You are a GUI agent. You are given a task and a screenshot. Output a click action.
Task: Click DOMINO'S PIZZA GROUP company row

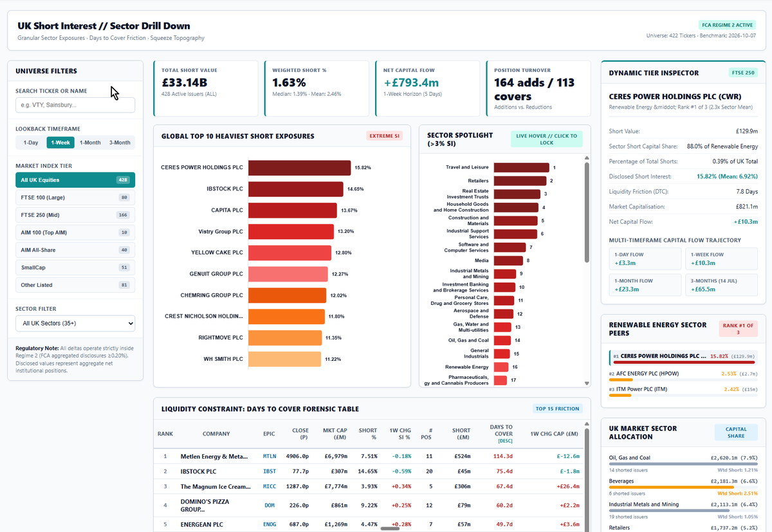coord(369,506)
